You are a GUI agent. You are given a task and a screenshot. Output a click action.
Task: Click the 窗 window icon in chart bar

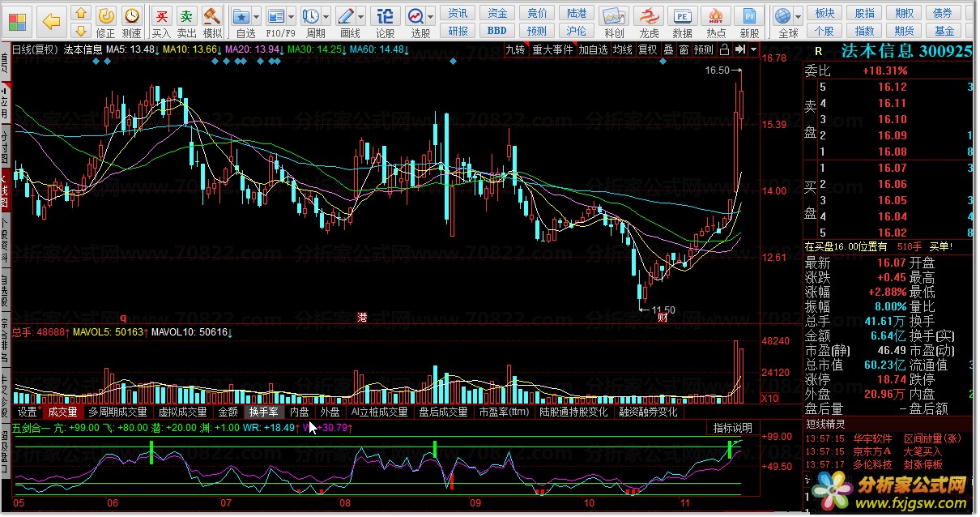pyautogui.click(x=684, y=49)
